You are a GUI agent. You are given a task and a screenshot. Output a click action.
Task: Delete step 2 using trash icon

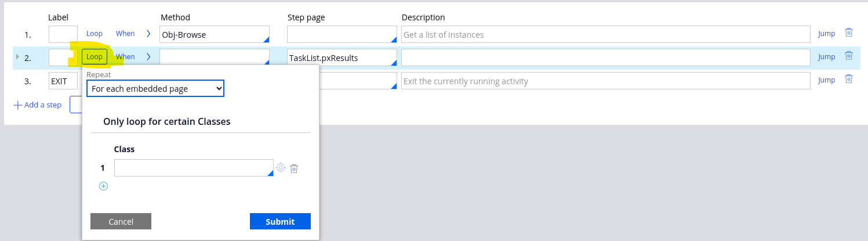848,56
